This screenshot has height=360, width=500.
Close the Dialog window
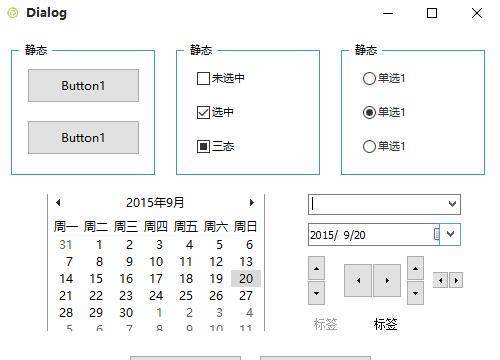477,13
